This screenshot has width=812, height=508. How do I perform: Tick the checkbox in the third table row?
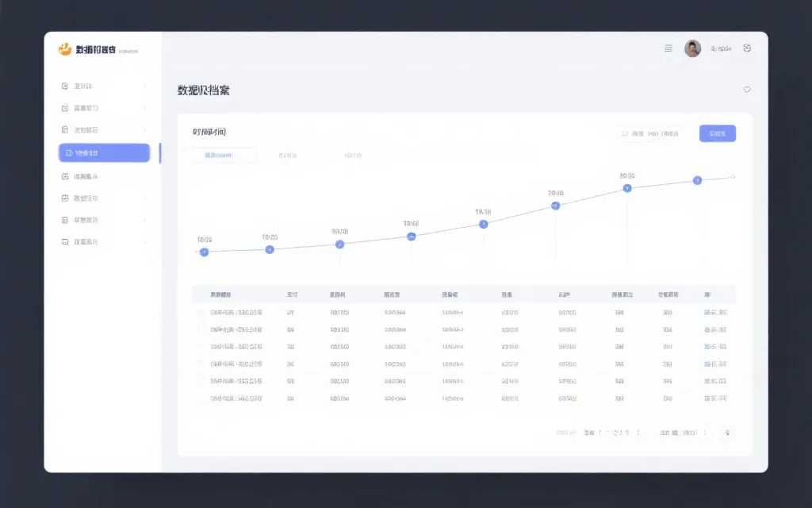pos(201,347)
